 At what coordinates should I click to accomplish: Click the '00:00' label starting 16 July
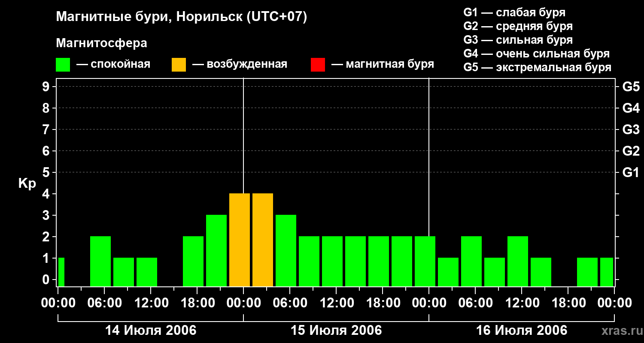tap(429, 303)
